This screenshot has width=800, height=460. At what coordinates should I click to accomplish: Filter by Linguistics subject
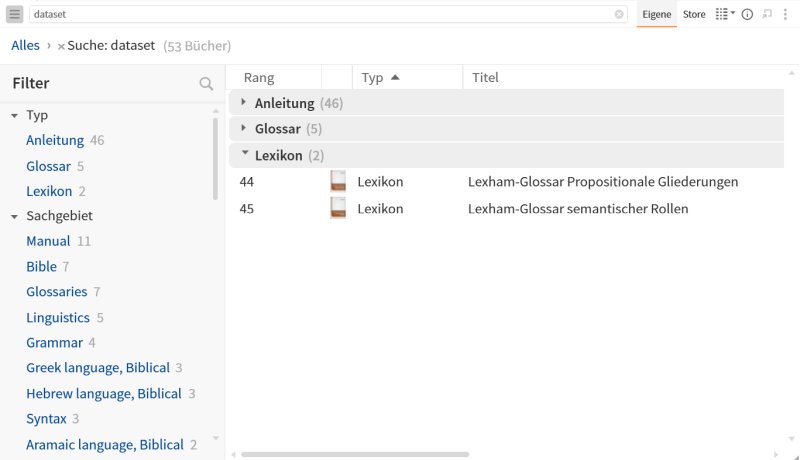pos(58,317)
